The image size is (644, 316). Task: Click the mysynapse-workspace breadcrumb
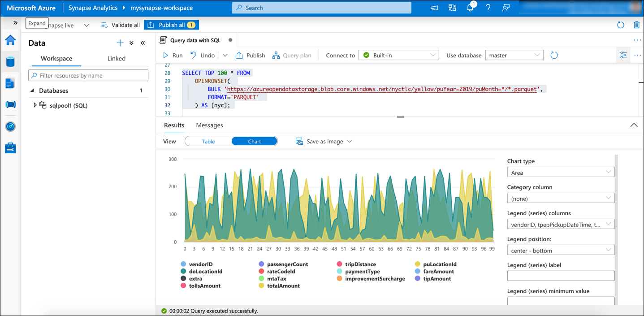point(161,8)
